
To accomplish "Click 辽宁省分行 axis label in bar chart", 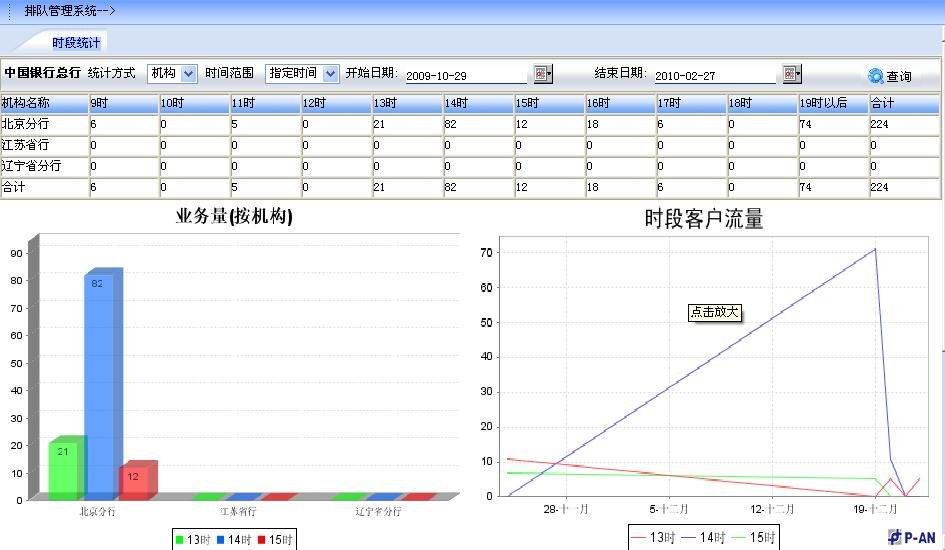I will point(378,511).
